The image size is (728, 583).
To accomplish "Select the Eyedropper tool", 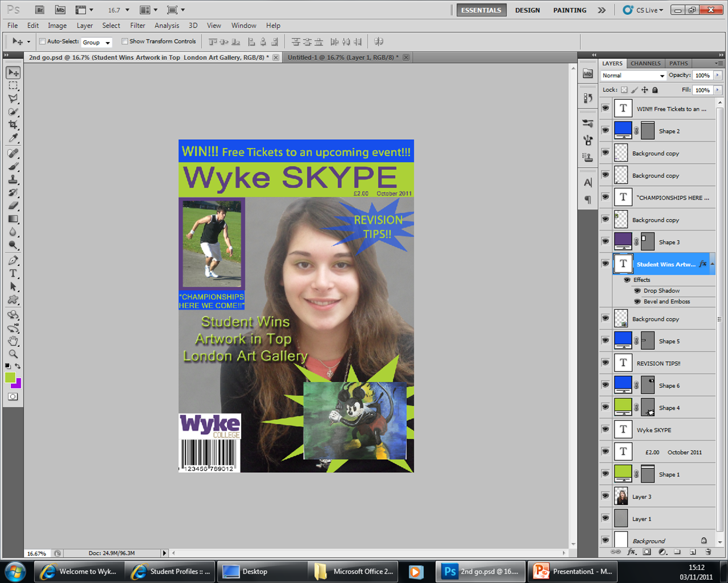I will pyautogui.click(x=13, y=138).
